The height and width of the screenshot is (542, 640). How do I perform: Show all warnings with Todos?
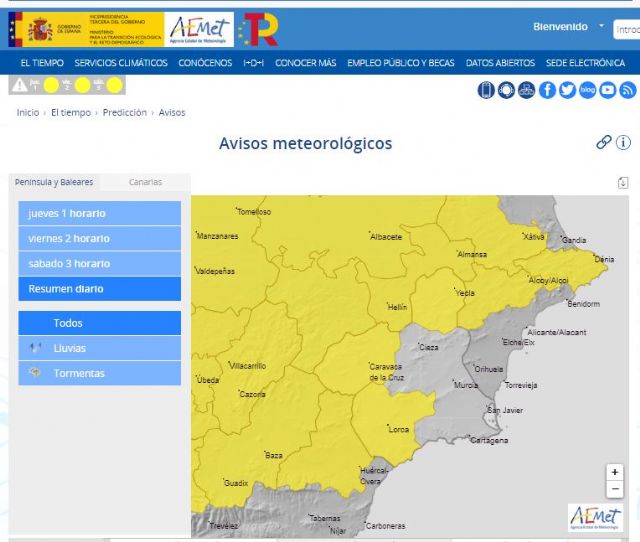[100, 323]
